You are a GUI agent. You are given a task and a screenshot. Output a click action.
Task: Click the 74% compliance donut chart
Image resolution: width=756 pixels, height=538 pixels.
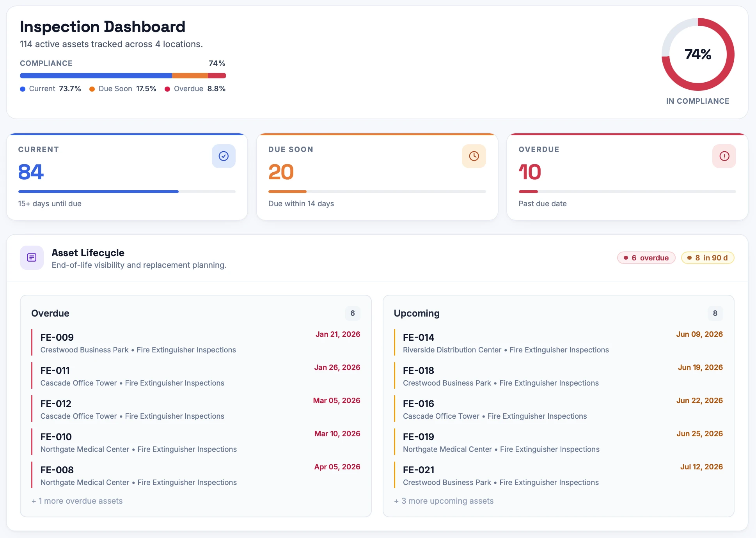(x=698, y=54)
